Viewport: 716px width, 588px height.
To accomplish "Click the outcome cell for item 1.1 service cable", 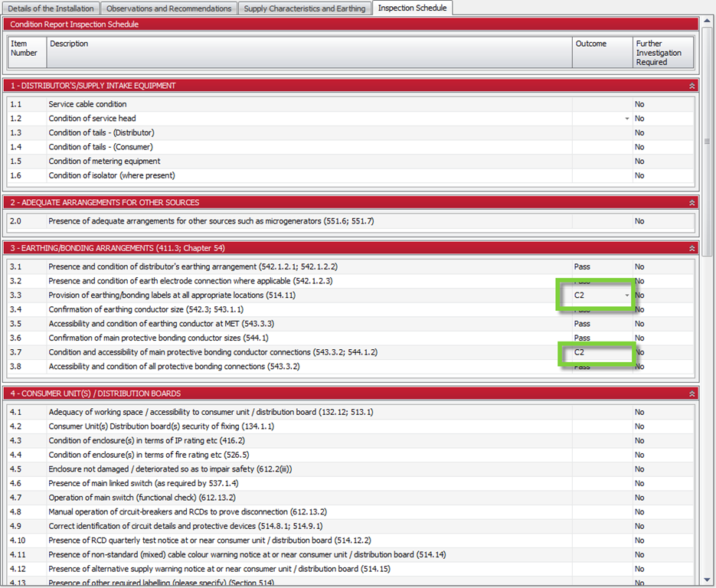I will click(601, 104).
